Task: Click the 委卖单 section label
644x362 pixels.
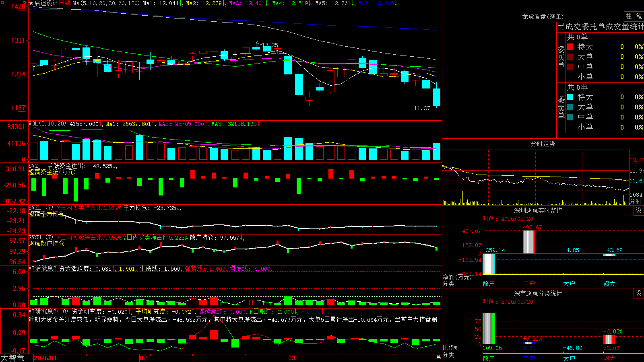Action: (x=561, y=107)
